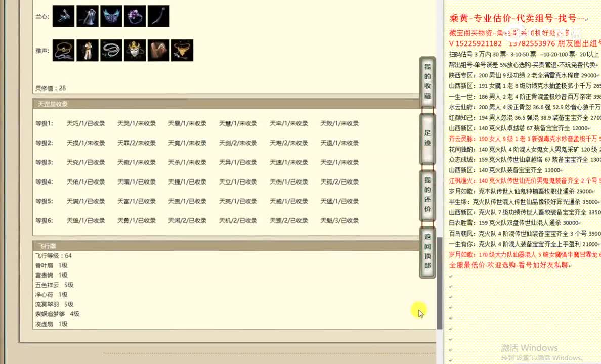Click the 天究/1/已收录 entry
This screenshot has width=601, height=364.
pyautogui.click(x=86, y=162)
